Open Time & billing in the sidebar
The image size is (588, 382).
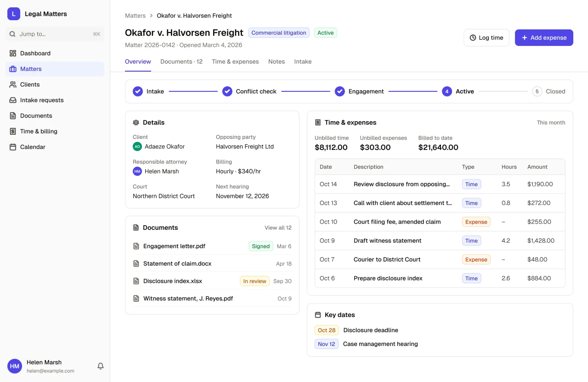pyautogui.click(x=55, y=131)
